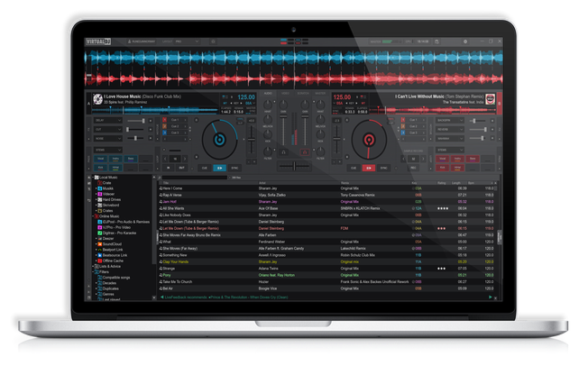Toggle right channel headphone cue button
Screen dimensions: 588x375
click(x=305, y=152)
